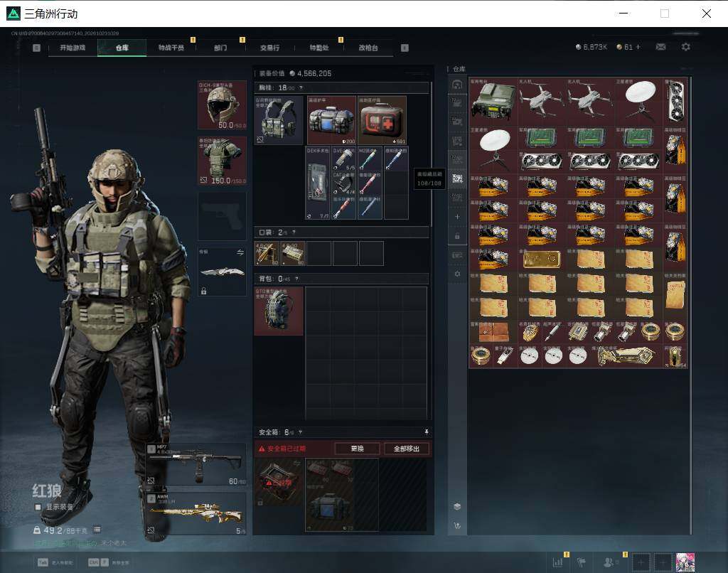Screen dimensions: 728x573
Task: Select the red medical kit in chest rig
Action: [x=382, y=120]
